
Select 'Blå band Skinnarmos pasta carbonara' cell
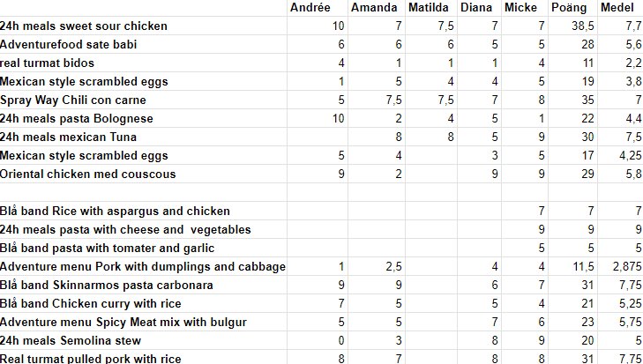(x=143, y=285)
